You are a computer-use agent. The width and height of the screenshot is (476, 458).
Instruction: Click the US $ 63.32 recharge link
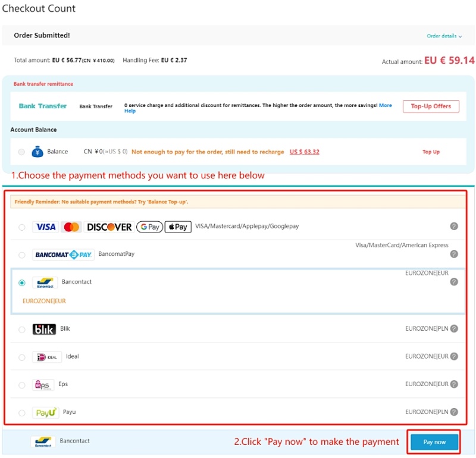point(304,152)
